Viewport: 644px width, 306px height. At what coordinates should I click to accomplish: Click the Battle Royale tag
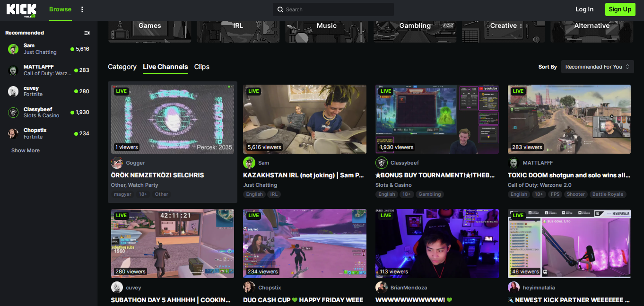click(609, 194)
